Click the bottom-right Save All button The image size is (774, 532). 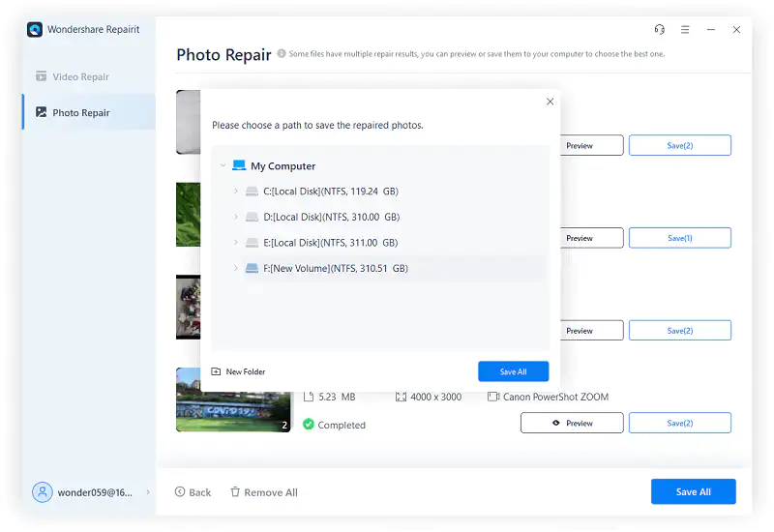pyautogui.click(x=693, y=491)
